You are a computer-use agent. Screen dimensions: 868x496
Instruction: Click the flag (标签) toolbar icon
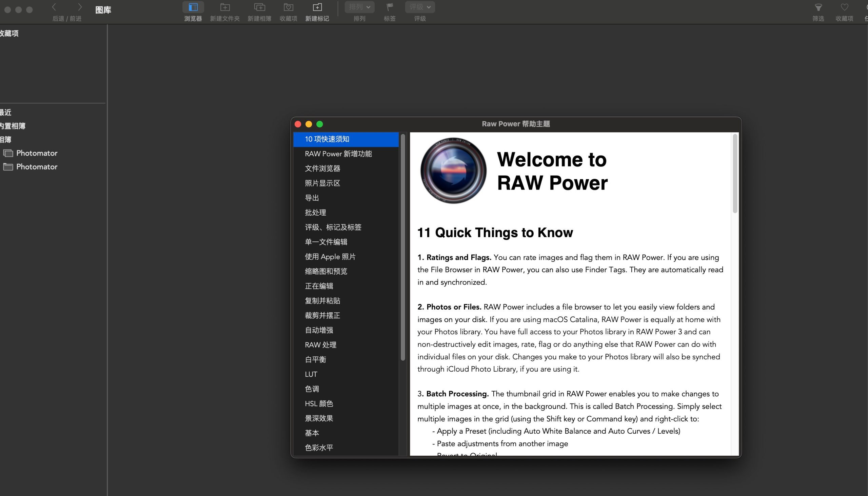point(389,7)
